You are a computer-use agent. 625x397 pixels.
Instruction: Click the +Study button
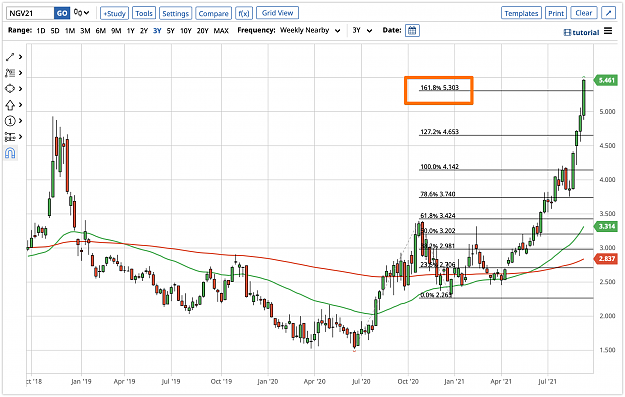pos(114,13)
